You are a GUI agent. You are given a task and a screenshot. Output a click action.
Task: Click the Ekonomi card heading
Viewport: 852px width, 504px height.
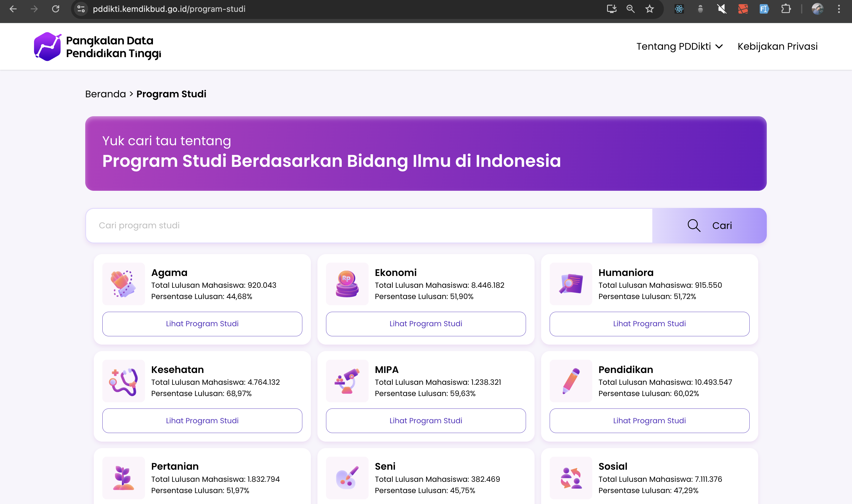(396, 273)
